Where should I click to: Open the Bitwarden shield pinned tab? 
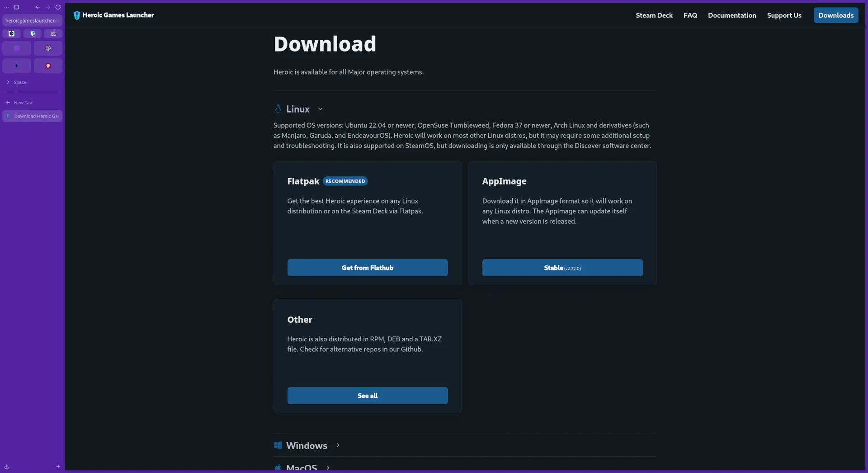coord(33,33)
